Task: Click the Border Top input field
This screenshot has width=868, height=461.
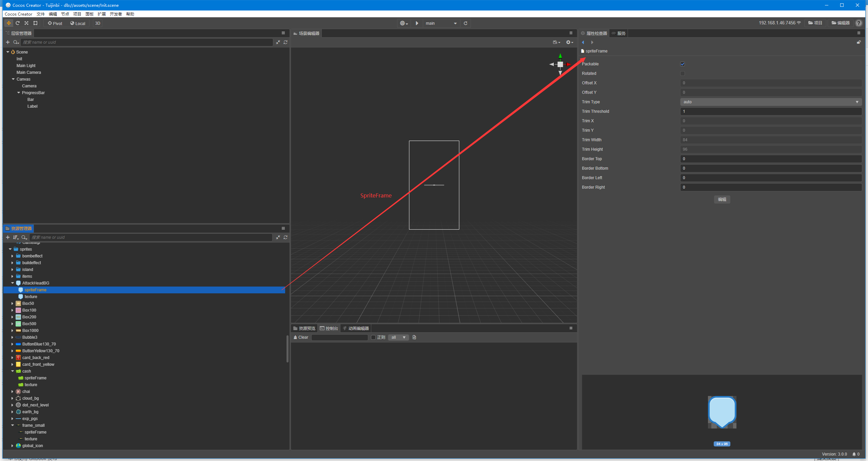Action: point(771,159)
